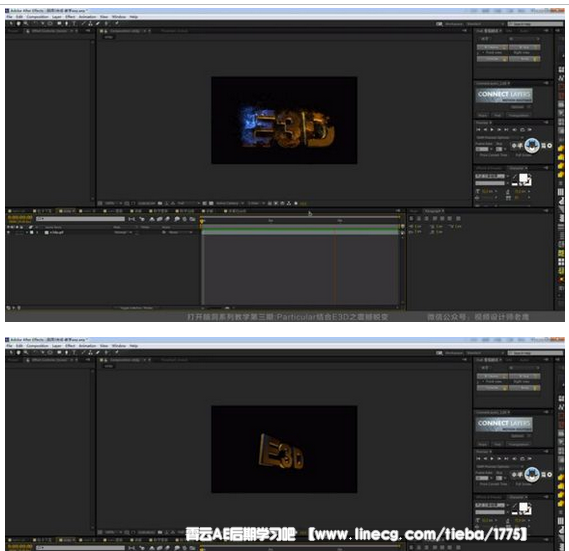Select the Selection tool in upper toolbar
Viewport: 569px width, 551px height.
point(11,24)
